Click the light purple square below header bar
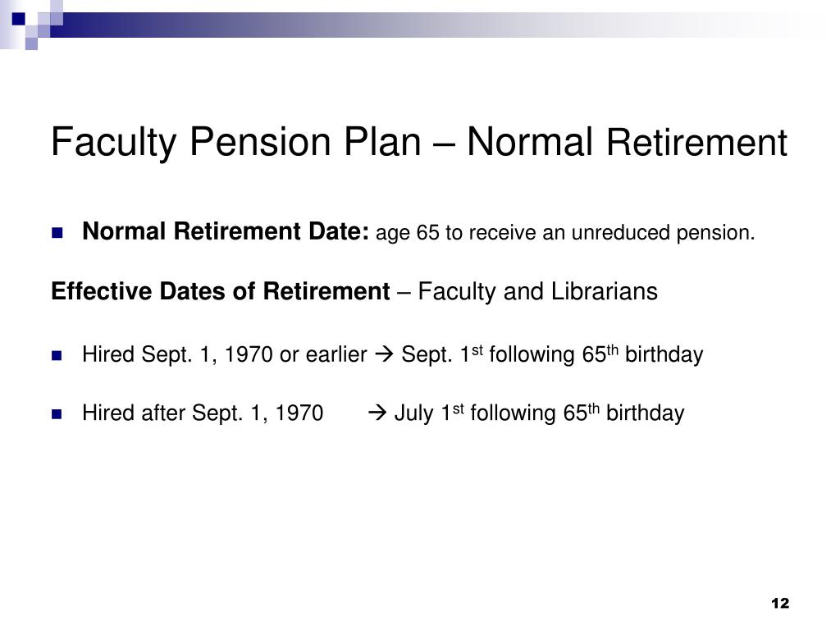The width and height of the screenshot is (840, 630). click(32, 43)
